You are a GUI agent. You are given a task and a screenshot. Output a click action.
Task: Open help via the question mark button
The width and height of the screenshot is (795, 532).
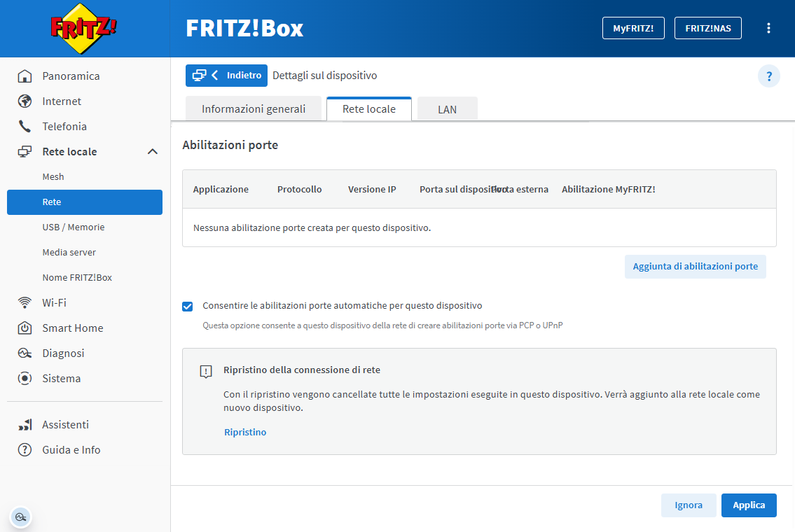(x=768, y=76)
